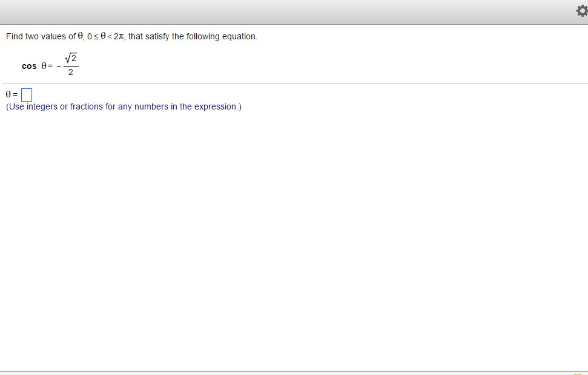Screen dimensions: 588x375
Task: Click the gray footer bar at bottom
Action: (x=291, y=373)
